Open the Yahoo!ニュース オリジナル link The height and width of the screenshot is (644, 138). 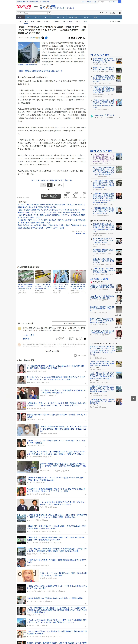click(104, 115)
